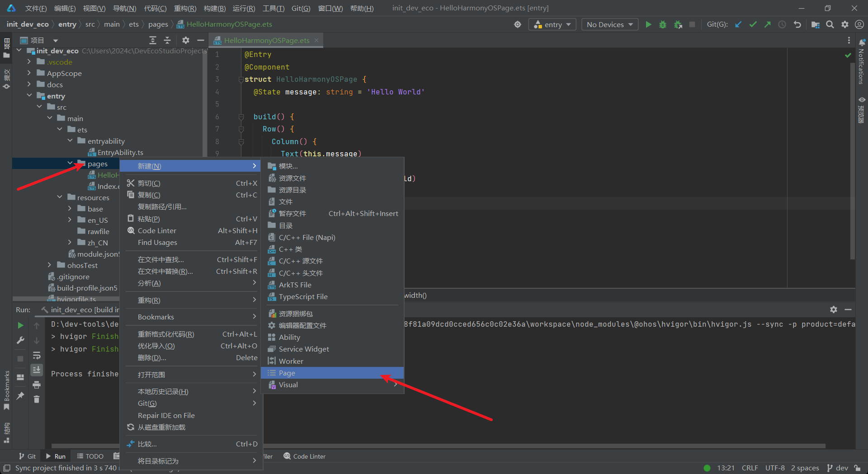
Task: Expand the .vscode folder in tree
Action: (x=29, y=61)
